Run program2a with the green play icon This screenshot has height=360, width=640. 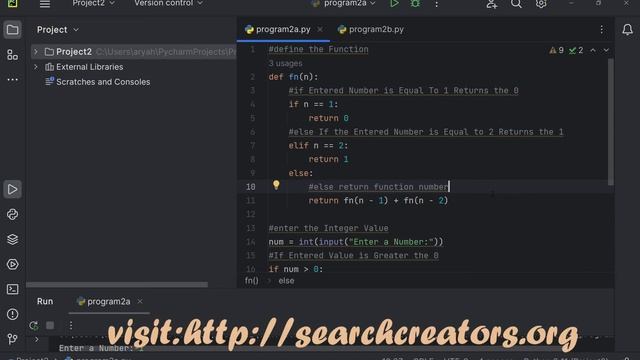pyautogui.click(x=394, y=4)
